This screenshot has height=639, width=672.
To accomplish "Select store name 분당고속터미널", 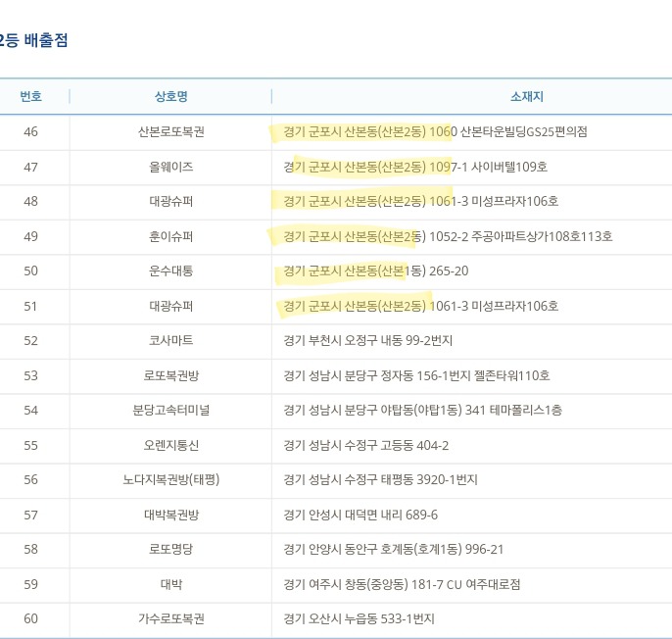I will [171, 411].
